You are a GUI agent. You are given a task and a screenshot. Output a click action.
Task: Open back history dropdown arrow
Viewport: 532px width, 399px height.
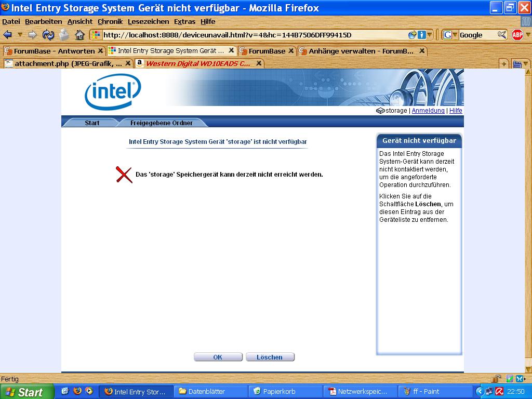(20, 35)
